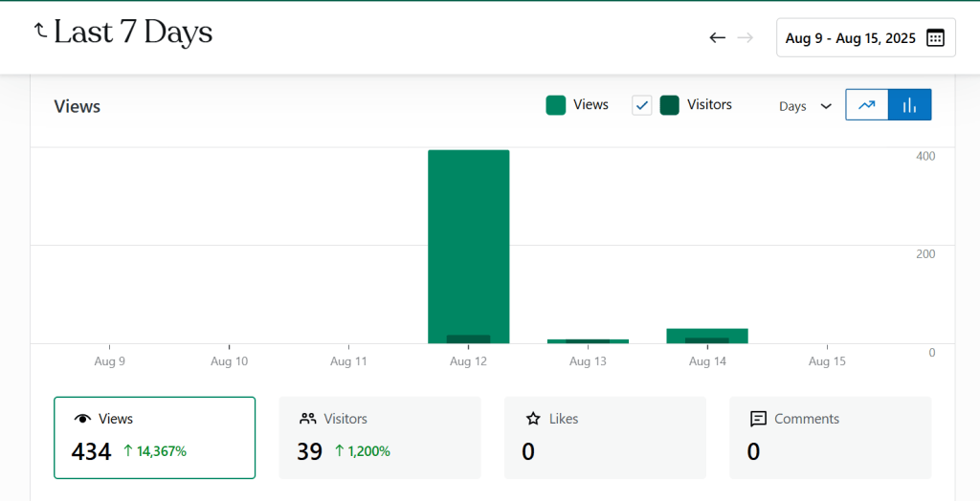
Task: Click the eye icon on Views card
Action: [83, 419]
